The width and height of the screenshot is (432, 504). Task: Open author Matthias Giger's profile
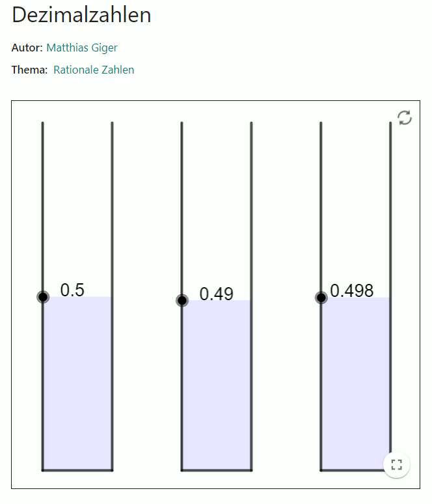tap(82, 48)
